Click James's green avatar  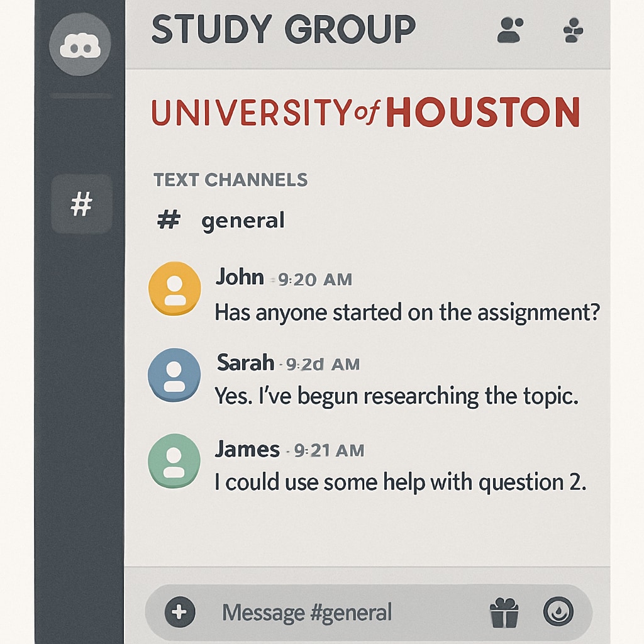pyautogui.click(x=174, y=461)
